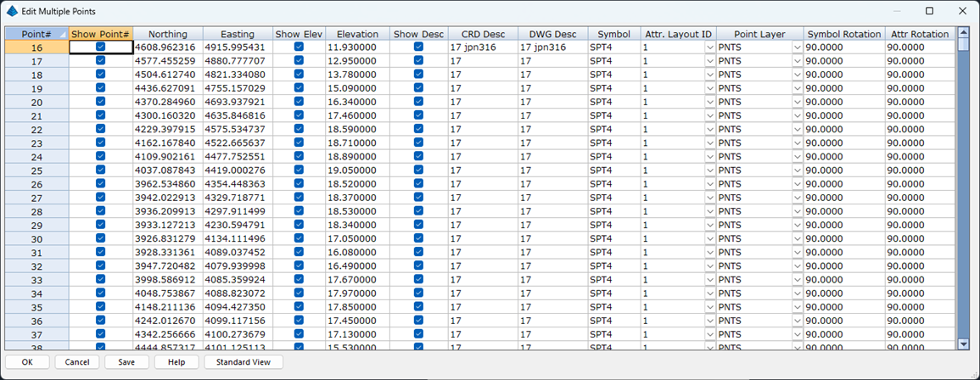
Task: Click the Save button
Action: click(127, 362)
